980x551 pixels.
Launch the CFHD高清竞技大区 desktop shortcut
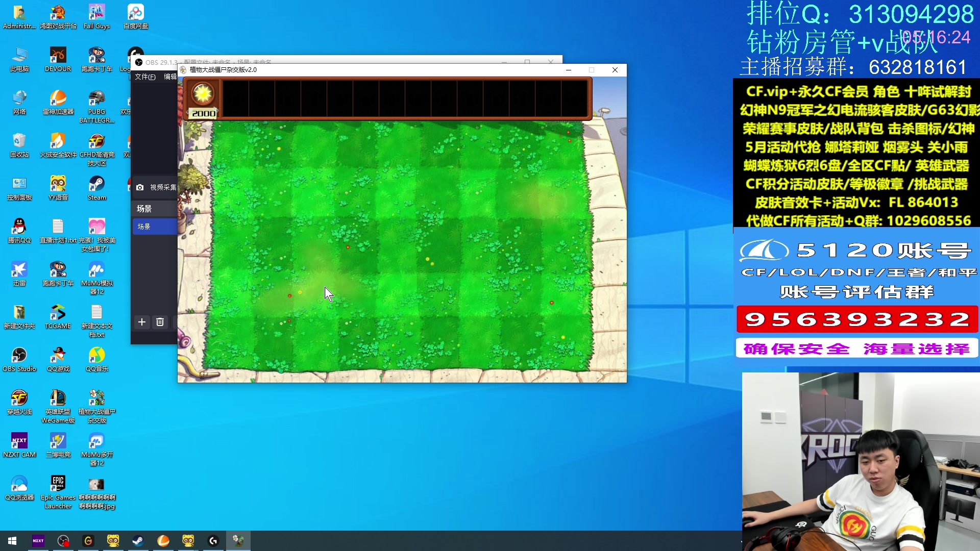tap(96, 149)
